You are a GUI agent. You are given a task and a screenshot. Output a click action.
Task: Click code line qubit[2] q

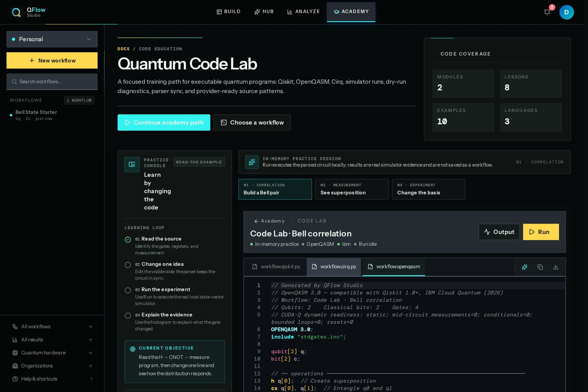(x=289, y=352)
